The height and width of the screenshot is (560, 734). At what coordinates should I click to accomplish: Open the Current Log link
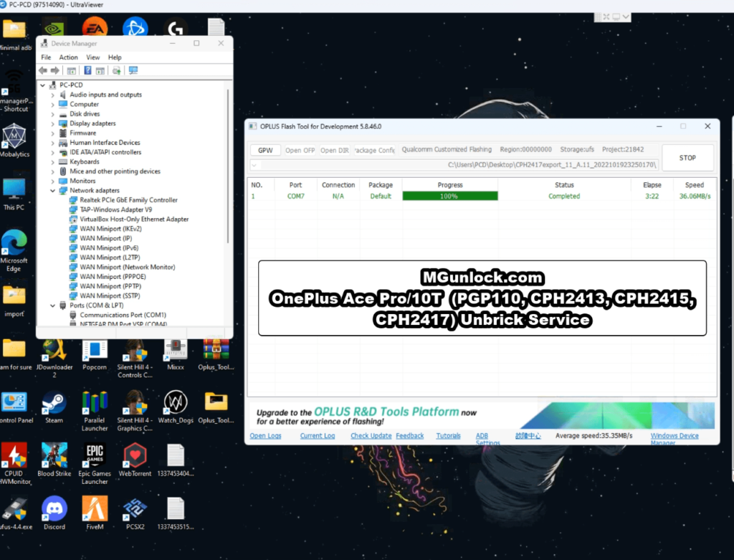[x=318, y=435]
